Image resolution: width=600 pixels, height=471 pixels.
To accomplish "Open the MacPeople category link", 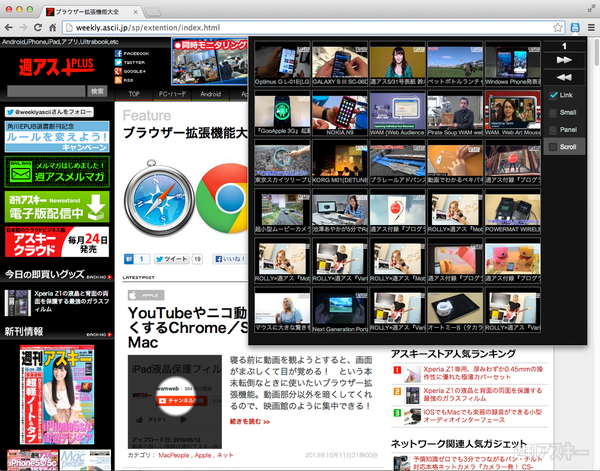I will point(174,455).
